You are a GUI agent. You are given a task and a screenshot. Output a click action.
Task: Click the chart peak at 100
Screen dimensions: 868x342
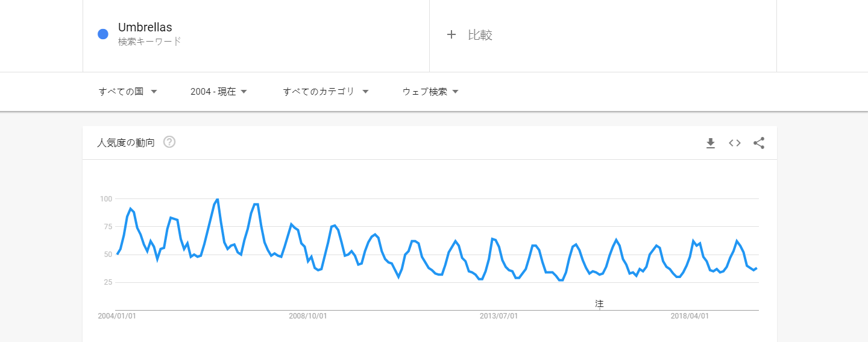click(x=217, y=199)
